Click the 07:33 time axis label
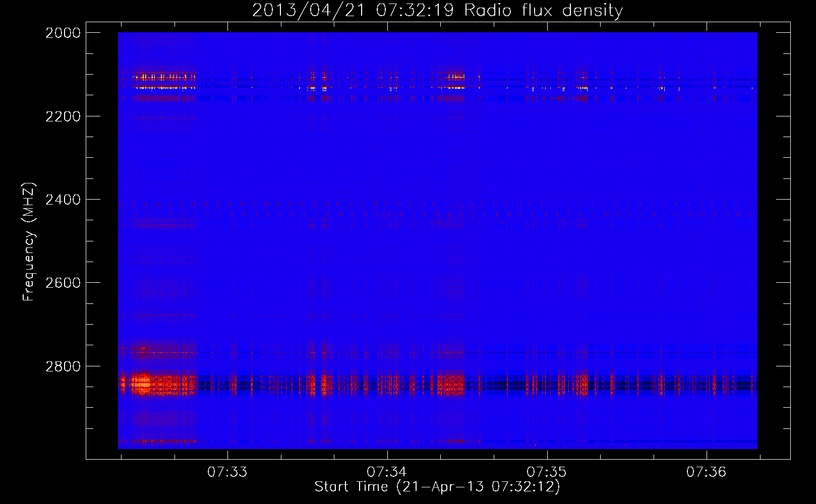This screenshot has width=816, height=504. 227,472
